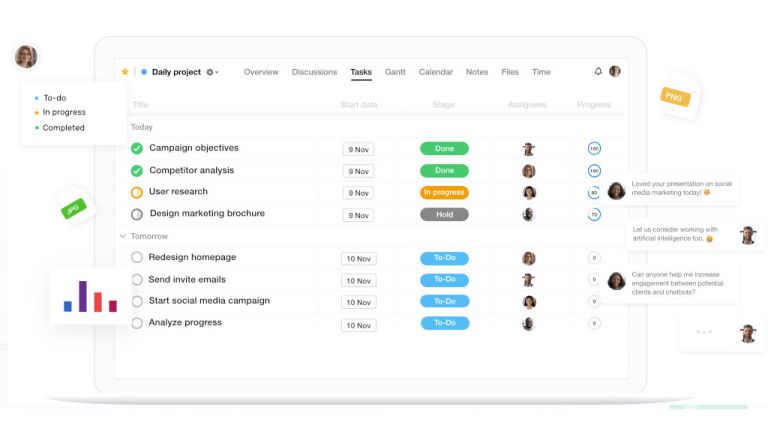Open the notifications bell icon
Viewport: 768px width, 440px height.
(x=598, y=72)
